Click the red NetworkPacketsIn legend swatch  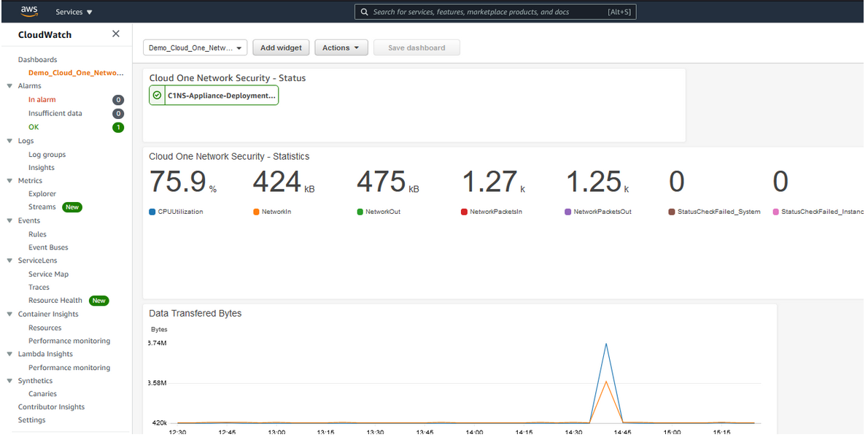tap(464, 212)
